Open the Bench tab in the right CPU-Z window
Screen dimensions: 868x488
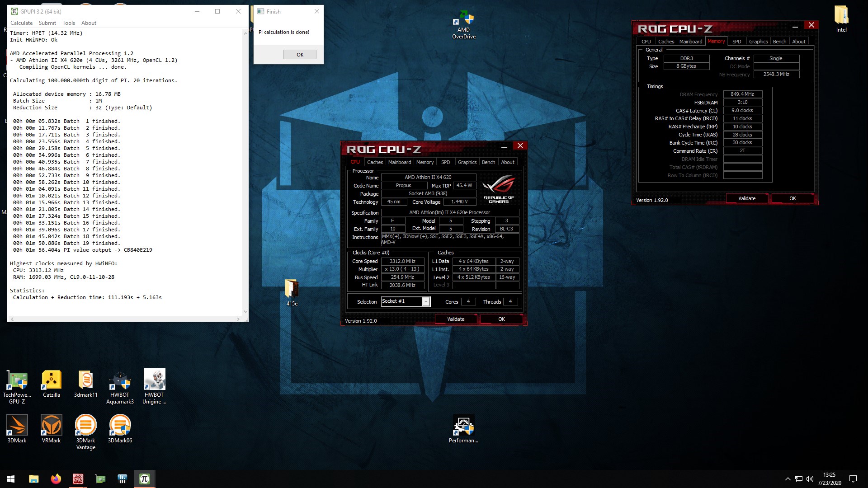779,42
